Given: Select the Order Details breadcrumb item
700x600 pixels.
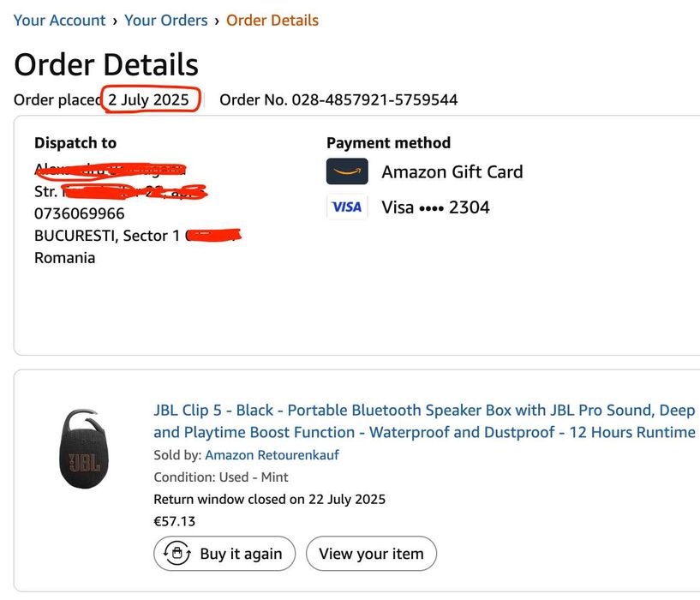Looking at the screenshot, I should pos(272,20).
